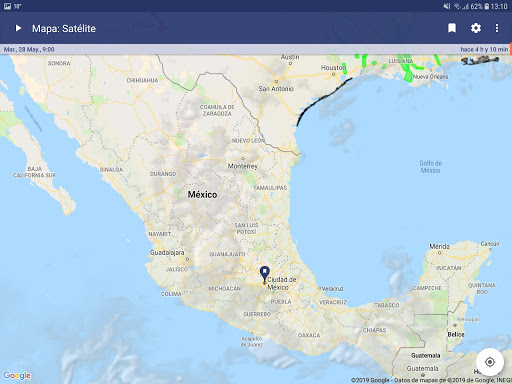Open the bookmarks icon
Viewport: 512px width, 384px height.
click(452, 28)
